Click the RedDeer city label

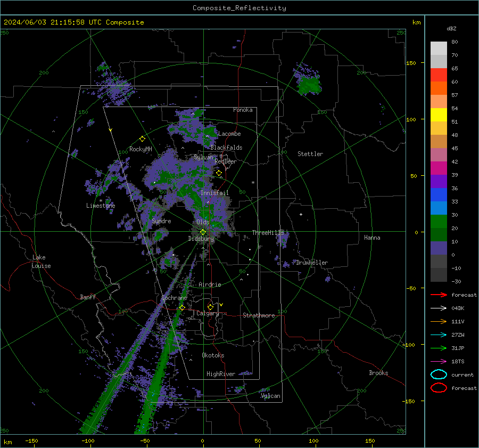click(226, 161)
